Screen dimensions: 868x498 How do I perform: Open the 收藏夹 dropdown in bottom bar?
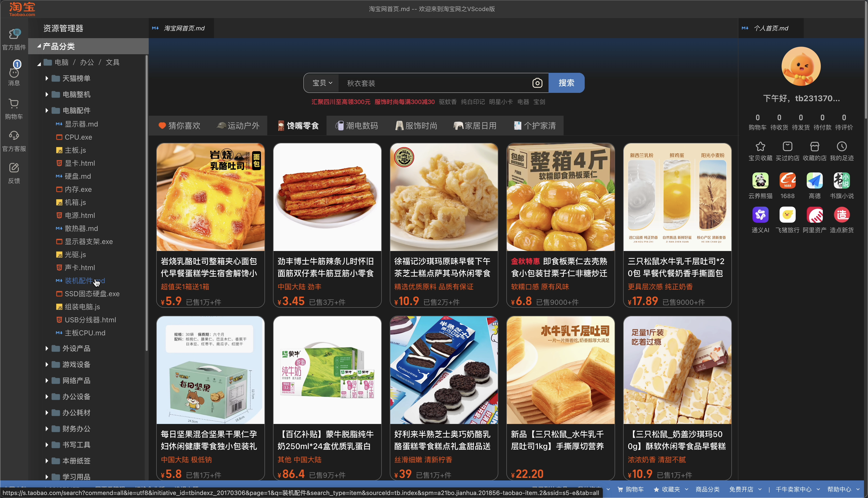pyautogui.click(x=671, y=489)
